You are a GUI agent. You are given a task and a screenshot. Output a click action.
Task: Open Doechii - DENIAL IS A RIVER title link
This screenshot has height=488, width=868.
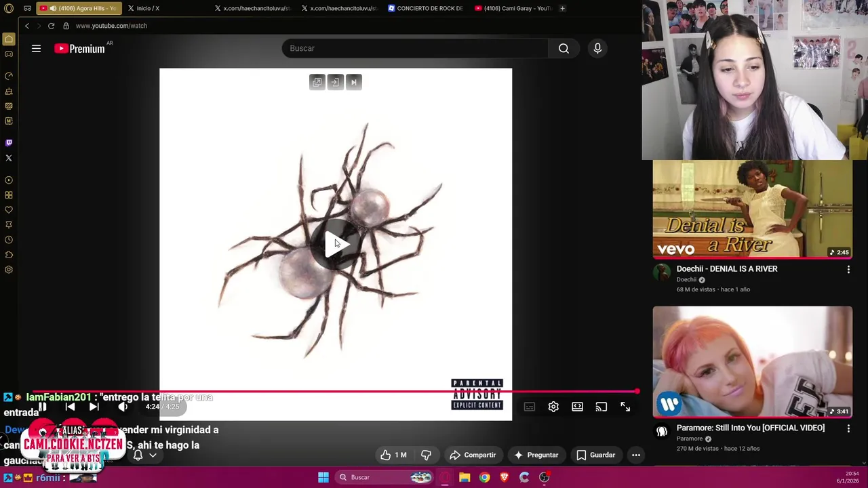point(727,268)
